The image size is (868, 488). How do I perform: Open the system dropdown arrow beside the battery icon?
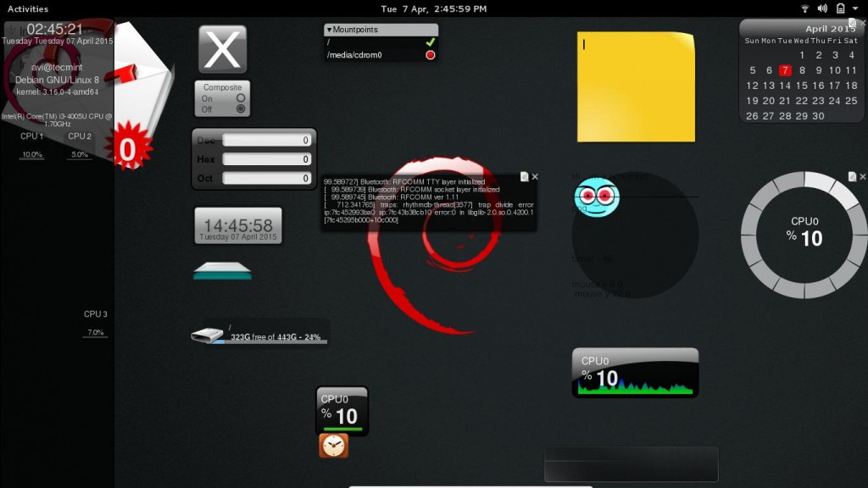click(857, 8)
